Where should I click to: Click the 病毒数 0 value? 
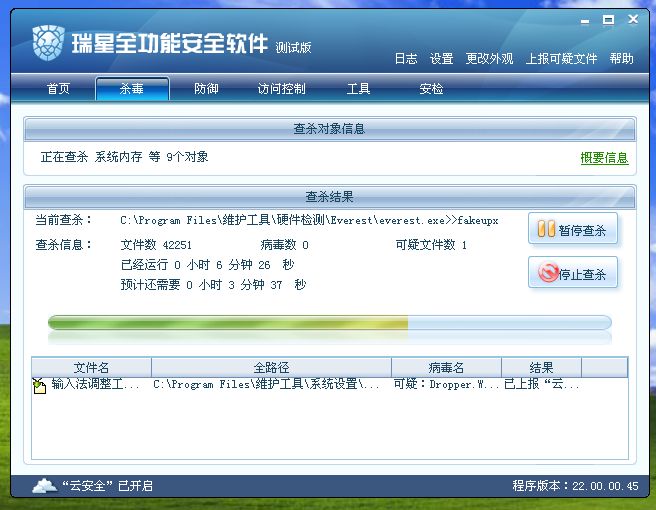pyautogui.click(x=284, y=245)
